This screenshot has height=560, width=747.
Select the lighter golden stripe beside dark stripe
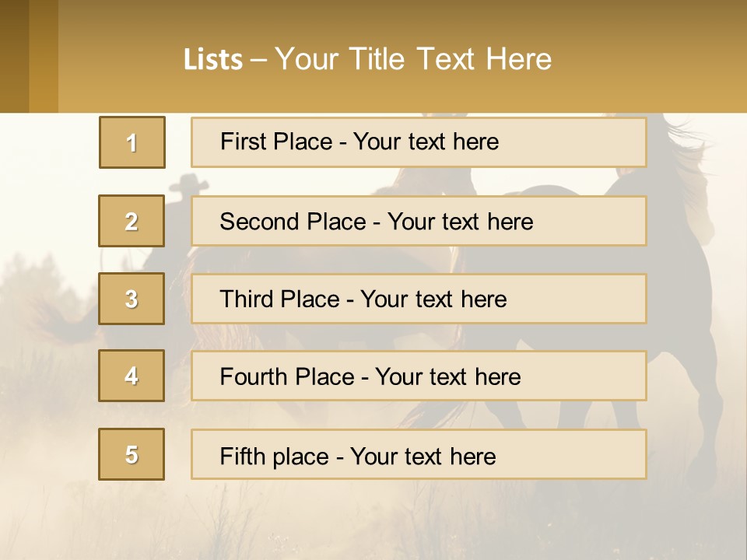point(44,56)
